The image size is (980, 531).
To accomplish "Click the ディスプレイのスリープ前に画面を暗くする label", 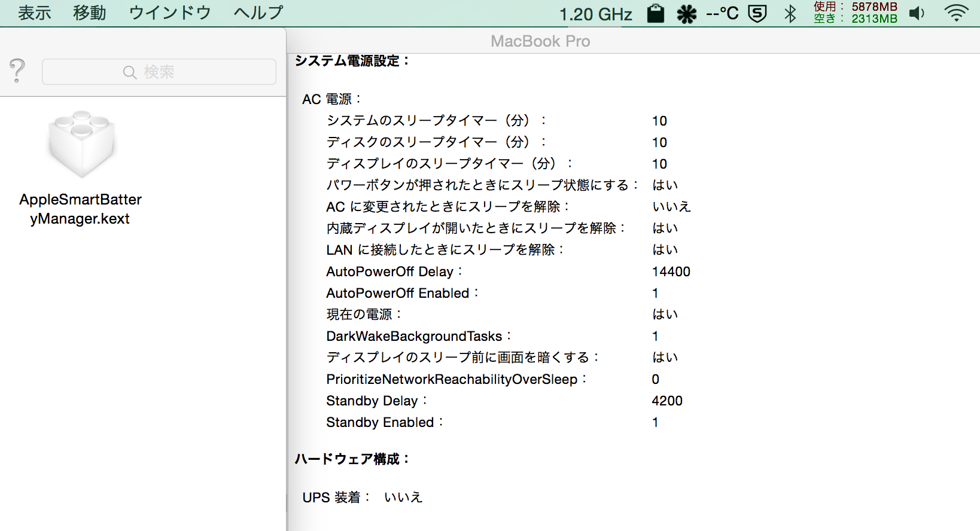I will [462, 357].
